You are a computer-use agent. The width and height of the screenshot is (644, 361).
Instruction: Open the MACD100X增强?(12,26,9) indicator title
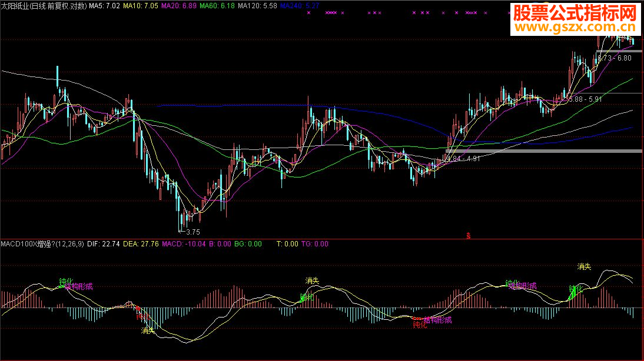click(42, 244)
